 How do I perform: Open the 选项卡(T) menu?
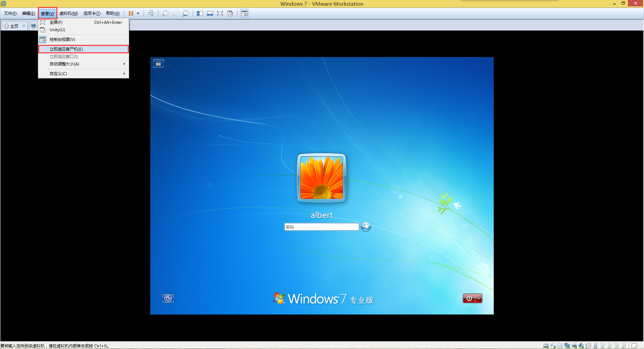92,13
